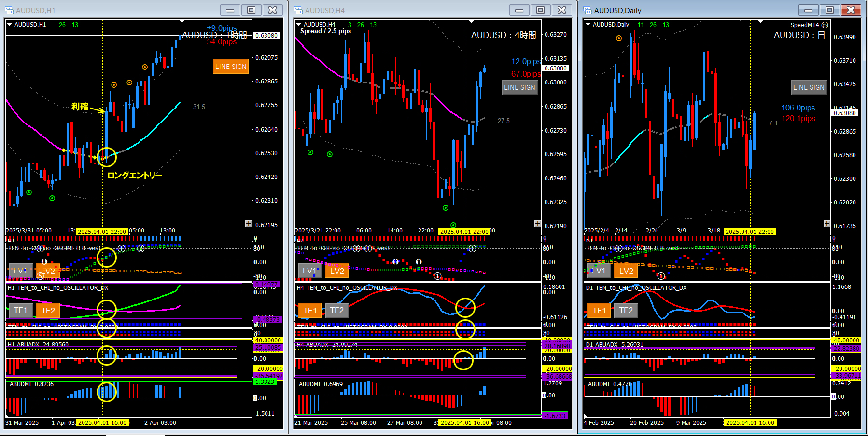Toggle TF1 in the H4 chart
Image resolution: width=868 pixels, height=436 pixels.
click(x=310, y=310)
